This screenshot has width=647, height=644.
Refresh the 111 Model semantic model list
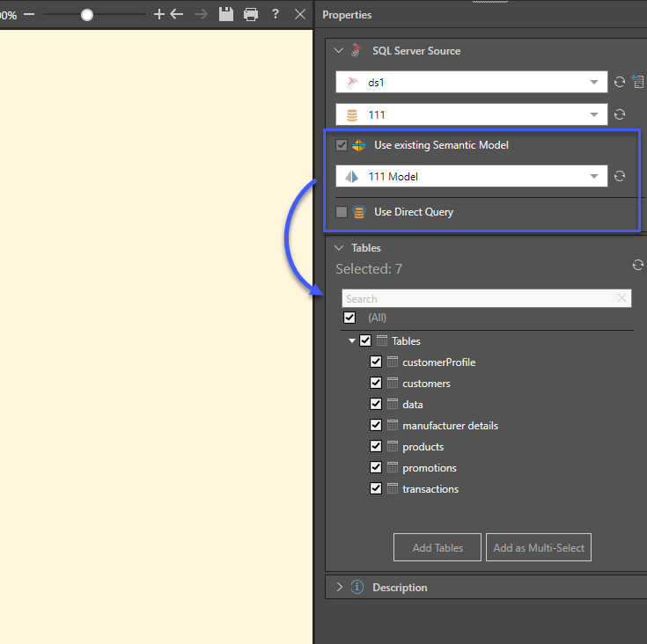pos(620,176)
